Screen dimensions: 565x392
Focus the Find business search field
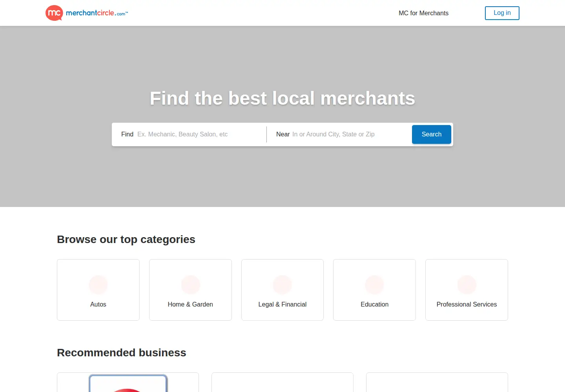pos(200,134)
